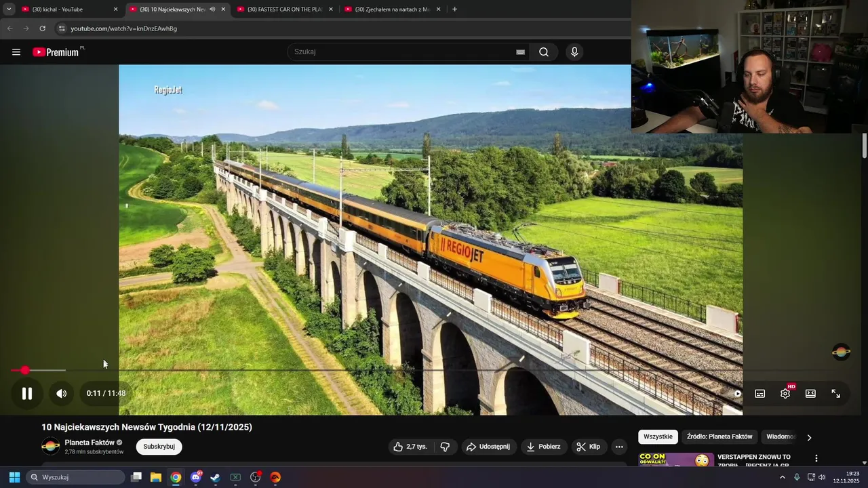Viewport: 868px width, 488px height.
Task: Open the YouTube guide hamburger menu
Action: 16,52
